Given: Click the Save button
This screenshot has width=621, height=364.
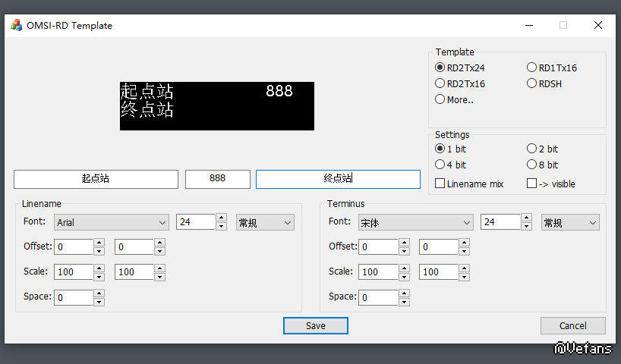Looking at the screenshot, I should pos(315,325).
